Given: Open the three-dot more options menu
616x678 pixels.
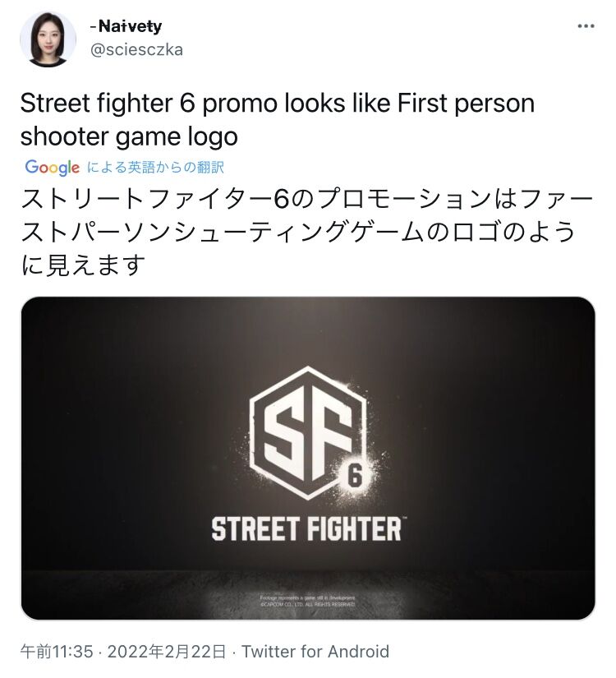Looking at the screenshot, I should click(586, 26).
